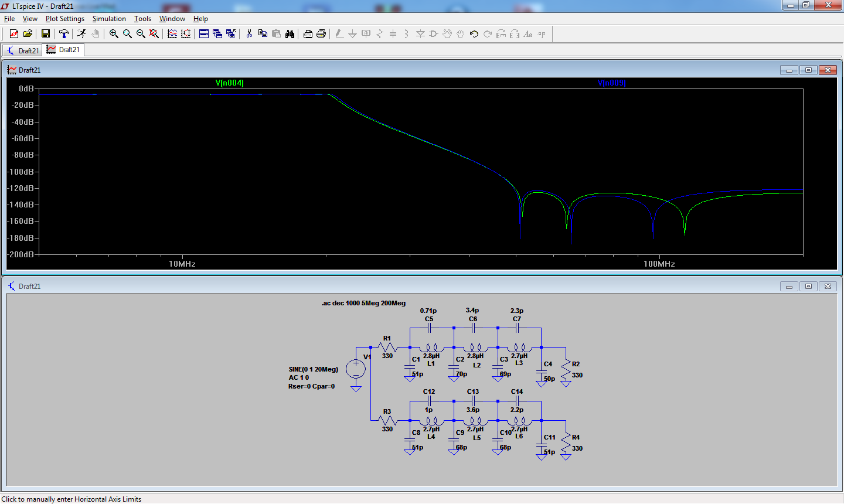Maximize the Draft21 plot window

[808, 70]
